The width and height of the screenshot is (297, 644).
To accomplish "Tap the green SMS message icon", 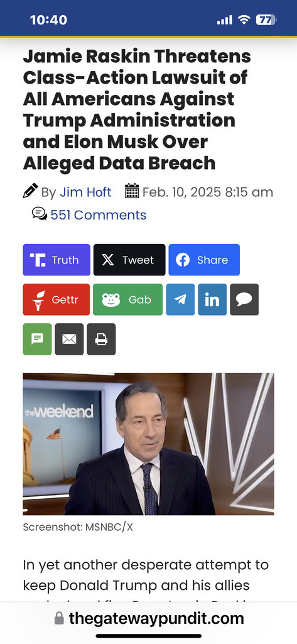I will pyautogui.click(x=37, y=339).
